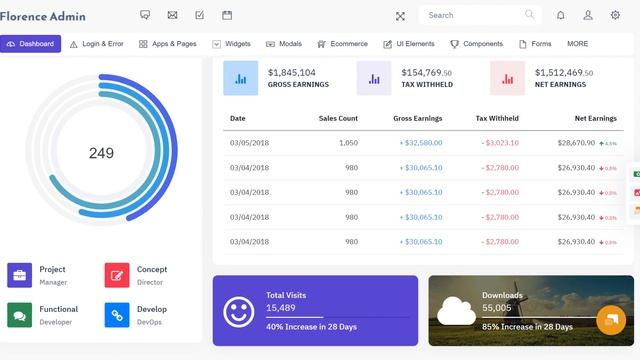Click the Gross Earnings column header

418,118
